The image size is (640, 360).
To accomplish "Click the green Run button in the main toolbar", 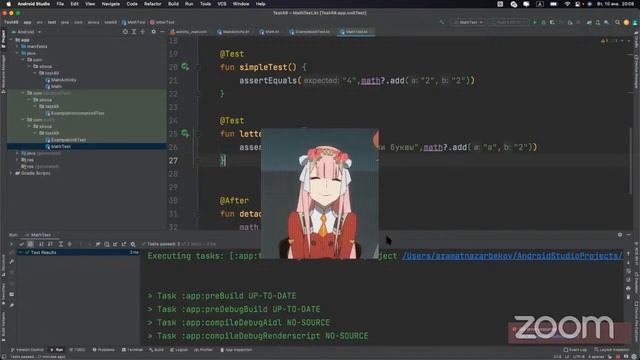I will (535, 22).
